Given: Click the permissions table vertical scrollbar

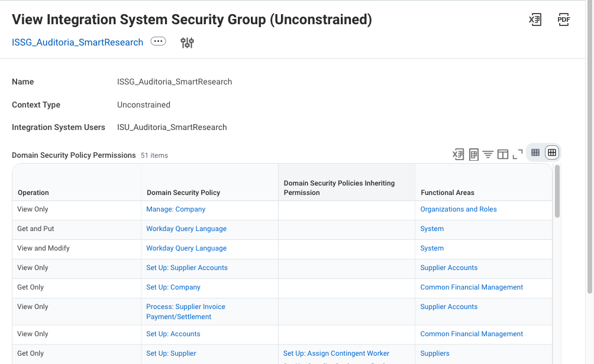Looking at the screenshot, I should pyautogui.click(x=557, y=191).
